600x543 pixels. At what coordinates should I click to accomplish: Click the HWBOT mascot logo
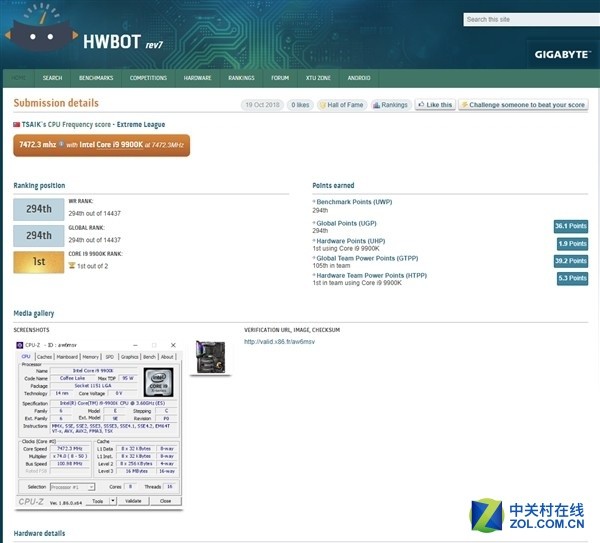tap(41, 28)
